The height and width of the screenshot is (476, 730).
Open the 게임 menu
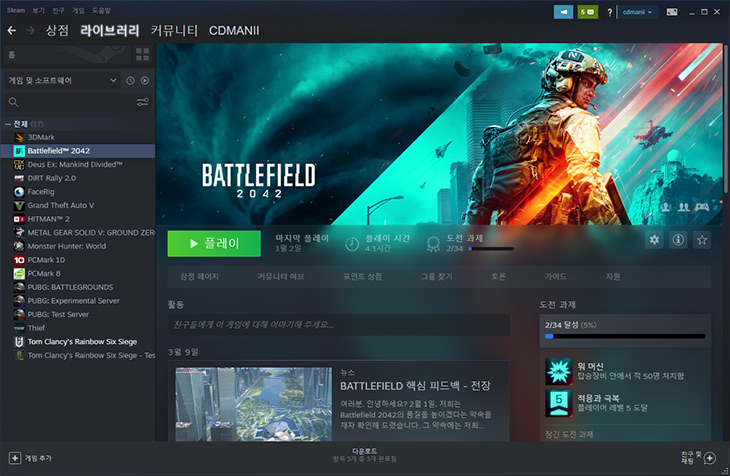(78, 10)
